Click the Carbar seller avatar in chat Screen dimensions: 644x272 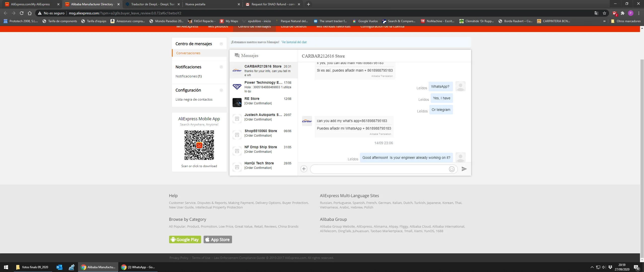(307, 121)
